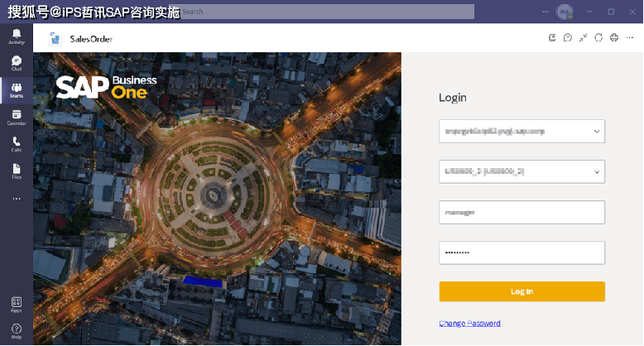Click the Log In button

click(521, 291)
